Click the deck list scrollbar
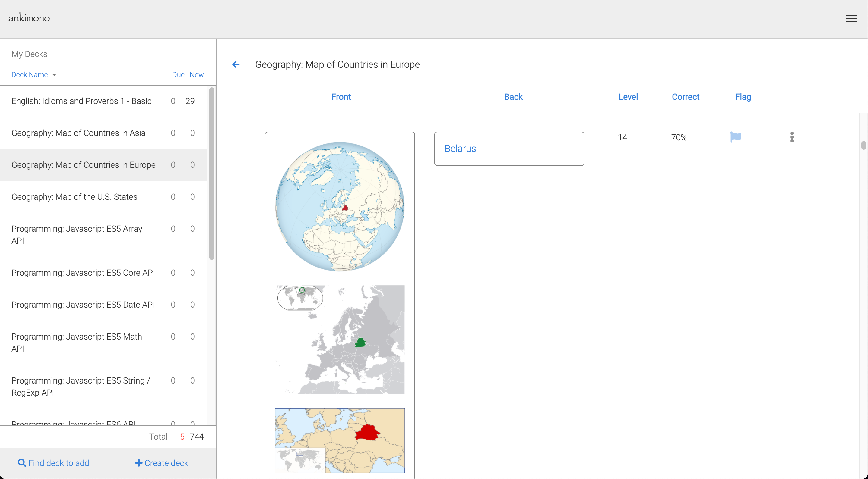868x479 pixels. [212, 173]
